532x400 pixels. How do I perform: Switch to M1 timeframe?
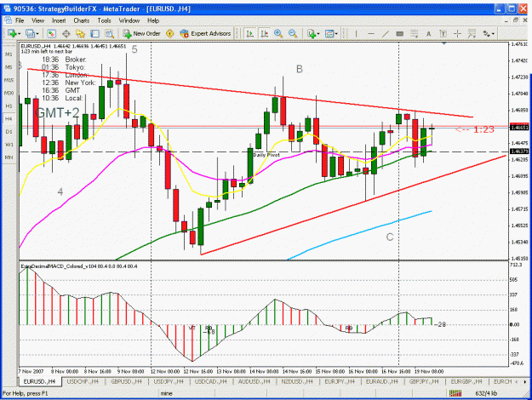(9, 54)
